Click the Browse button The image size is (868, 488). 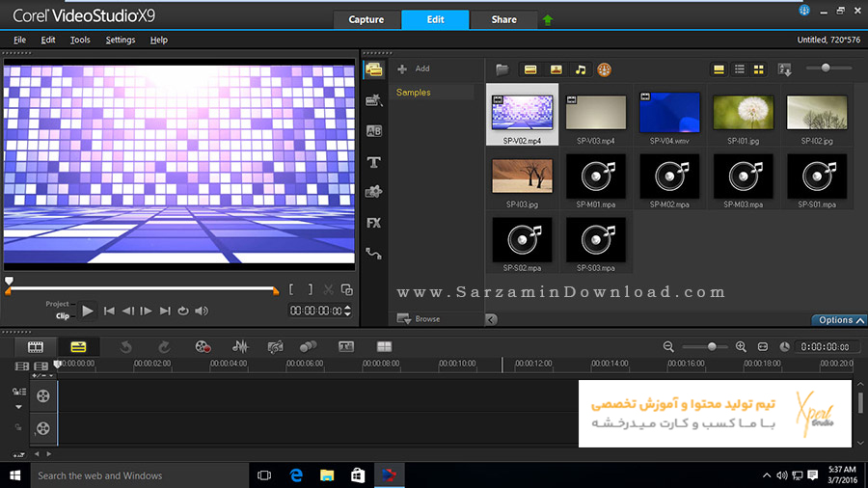420,318
